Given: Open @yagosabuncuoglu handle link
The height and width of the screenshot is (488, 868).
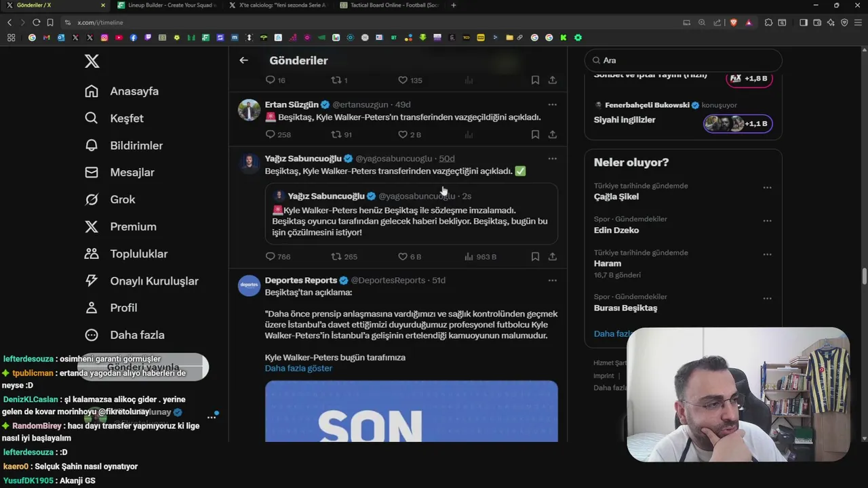Looking at the screenshot, I should (x=394, y=159).
